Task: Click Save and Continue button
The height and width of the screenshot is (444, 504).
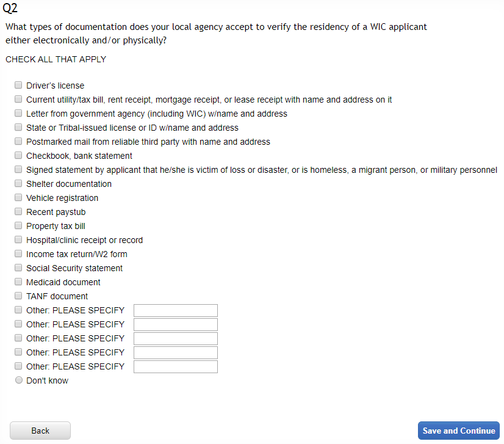Action: click(x=458, y=431)
